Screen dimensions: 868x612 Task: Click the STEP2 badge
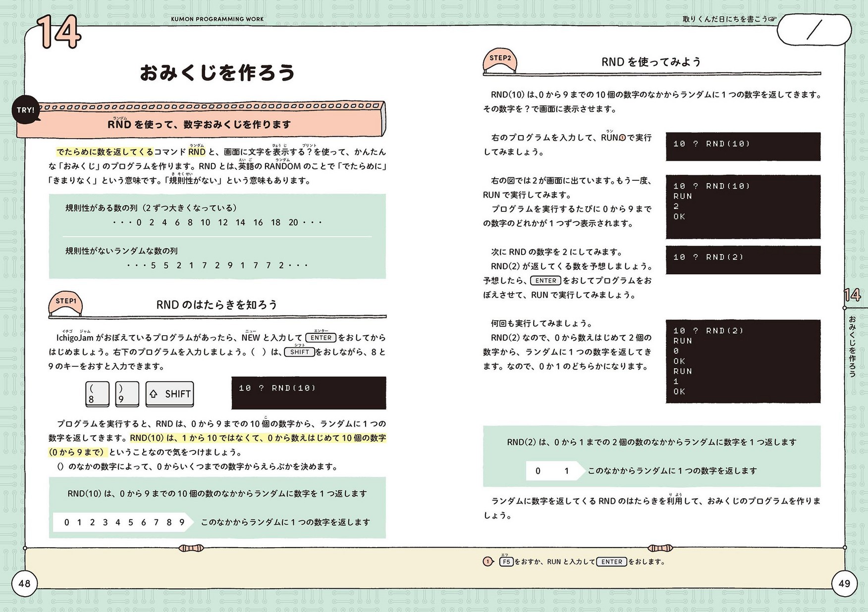500,60
